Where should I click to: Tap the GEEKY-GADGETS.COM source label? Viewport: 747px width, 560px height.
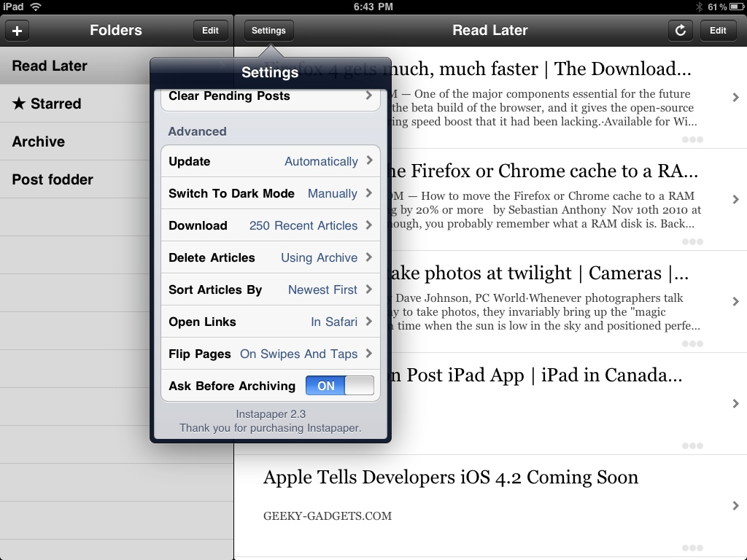click(x=328, y=516)
